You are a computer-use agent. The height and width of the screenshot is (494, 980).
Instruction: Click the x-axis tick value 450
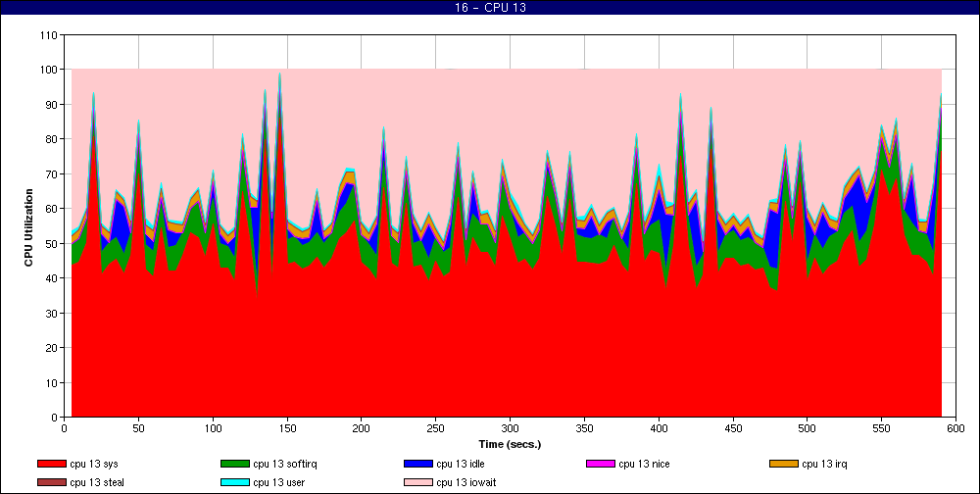point(733,428)
